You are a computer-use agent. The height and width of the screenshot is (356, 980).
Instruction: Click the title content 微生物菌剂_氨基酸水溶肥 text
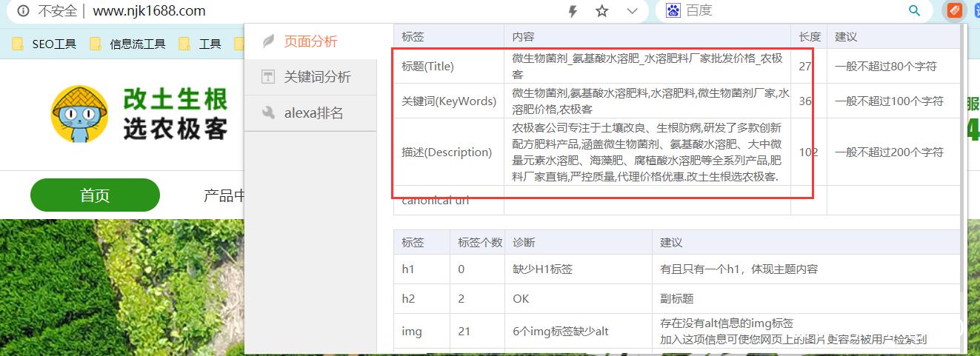647,66
